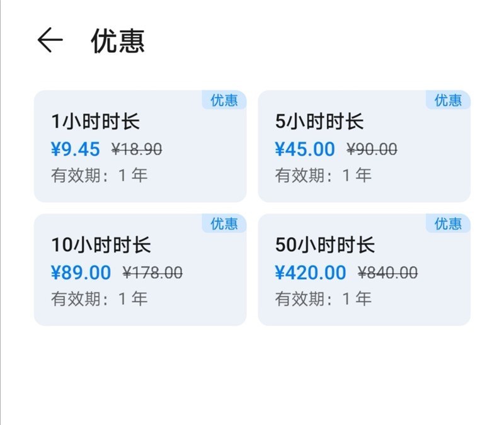The height and width of the screenshot is (425, 504).
Task: Click the 优惠 badge on the 10小时 card
Action: 224,224
